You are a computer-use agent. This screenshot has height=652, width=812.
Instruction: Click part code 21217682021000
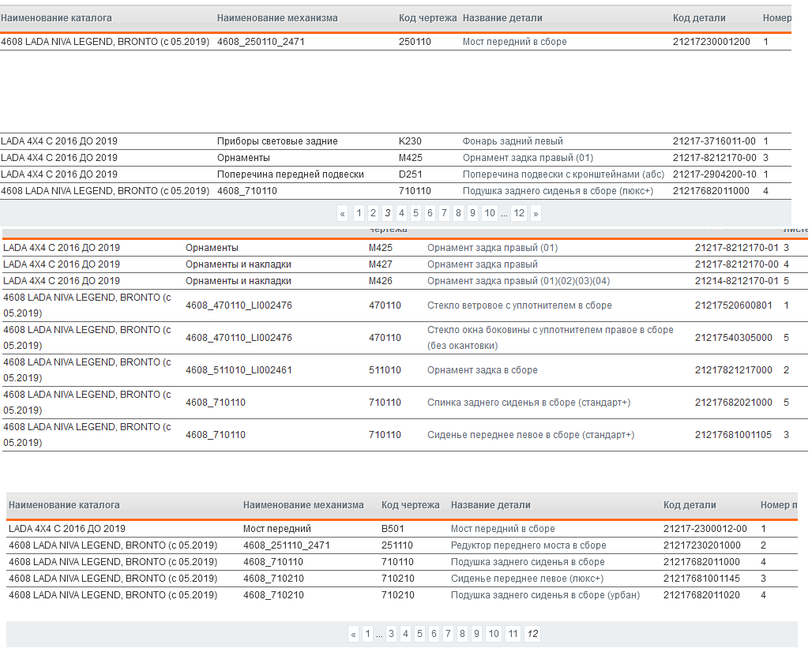[x=734, y=403]
